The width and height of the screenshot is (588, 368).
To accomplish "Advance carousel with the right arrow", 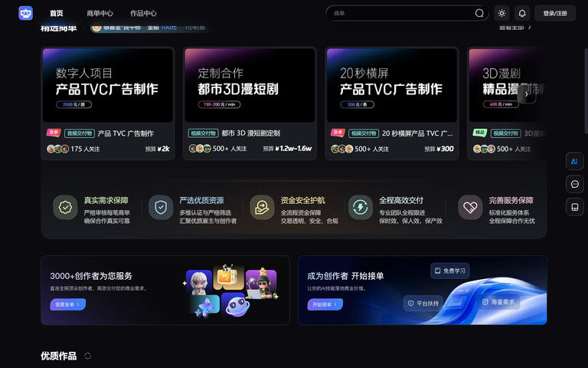I will click(527, 94).
